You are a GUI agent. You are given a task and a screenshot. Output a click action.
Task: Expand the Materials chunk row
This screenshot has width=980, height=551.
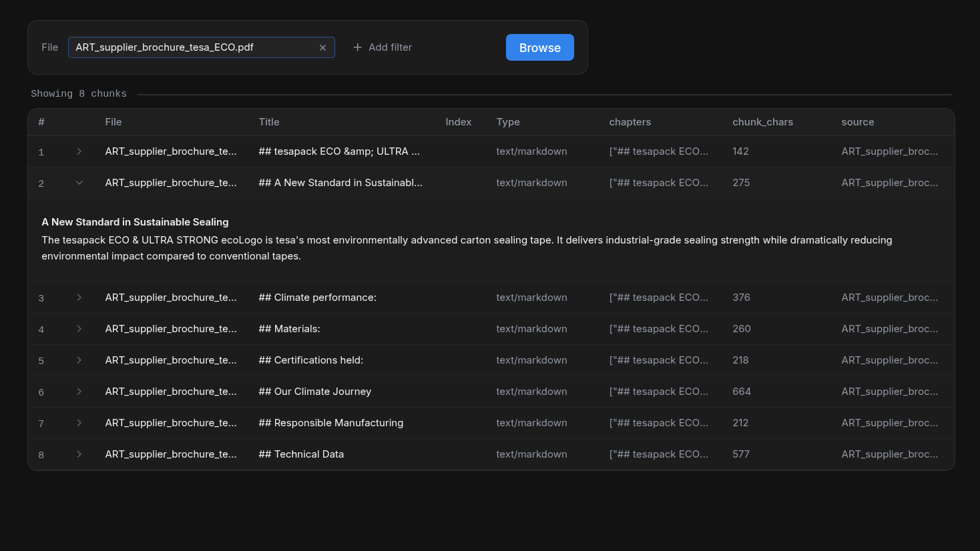[79, 329]
